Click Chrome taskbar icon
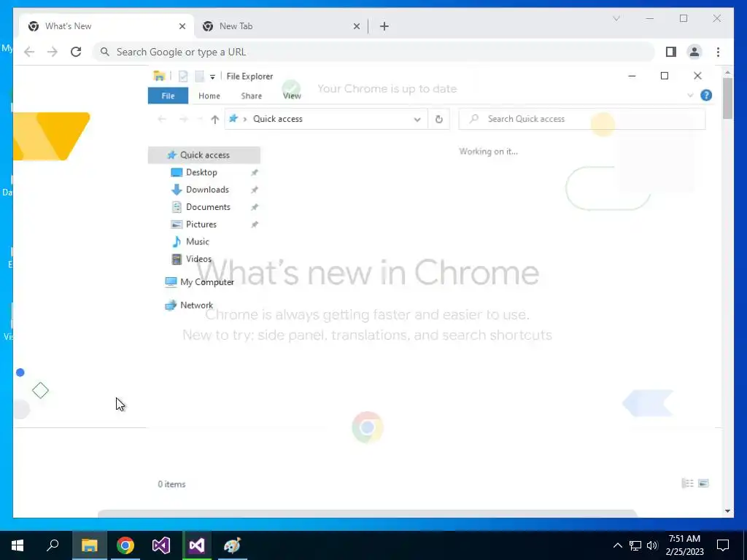 coord(125,545)
